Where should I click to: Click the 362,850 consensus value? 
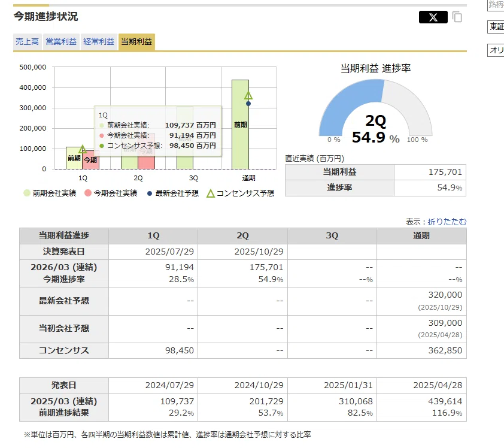445,350
